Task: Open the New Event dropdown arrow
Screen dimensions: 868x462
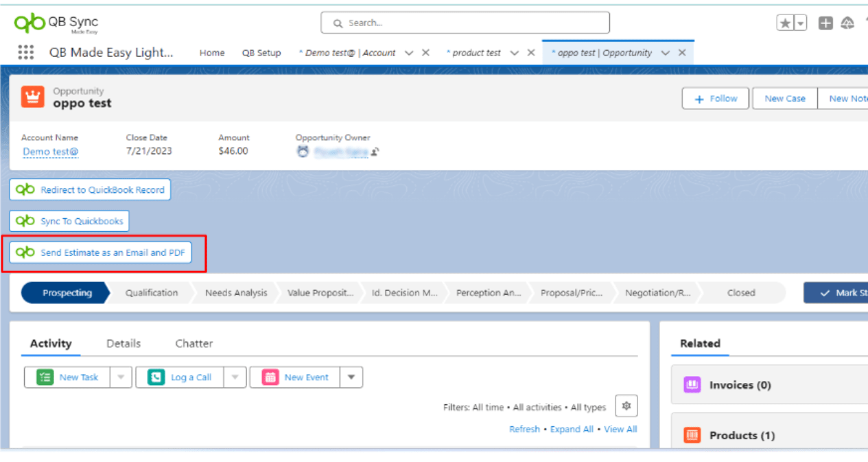Action: coord(351,377)
